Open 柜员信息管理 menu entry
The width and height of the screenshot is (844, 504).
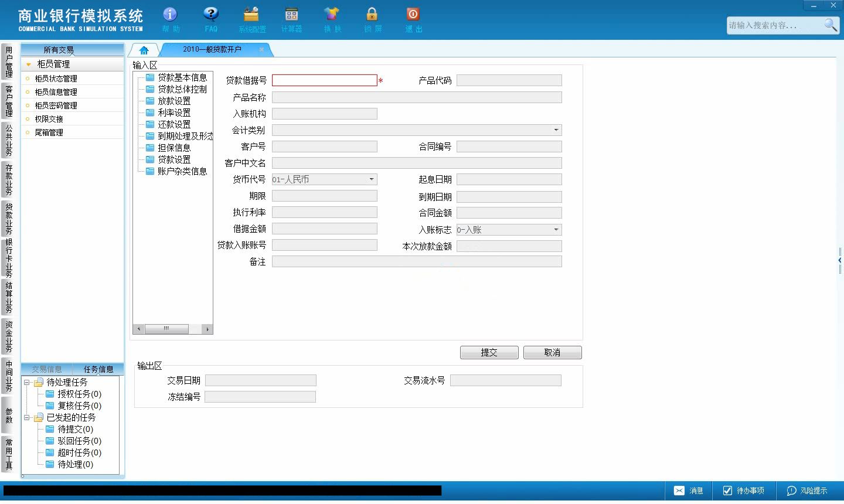coord(73,92)
